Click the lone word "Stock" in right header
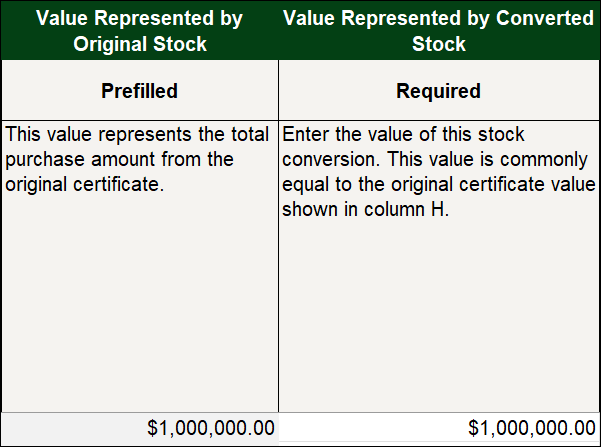The image size is (601, 447). pos(439,44)
